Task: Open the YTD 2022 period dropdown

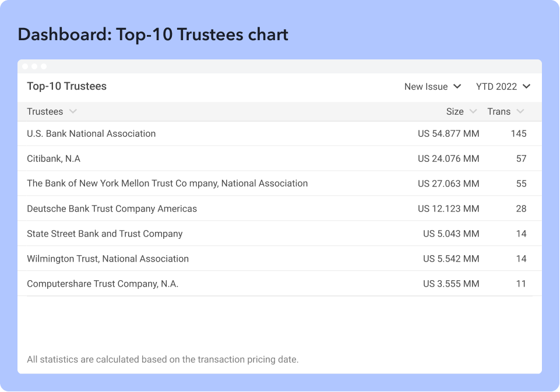Action: click(502, 86)
